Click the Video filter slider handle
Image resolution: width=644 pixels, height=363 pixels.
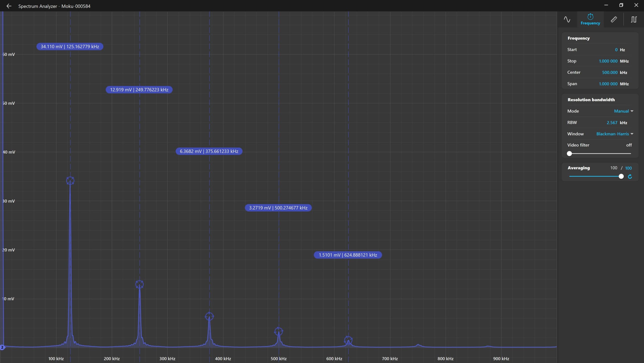pyautogui.click(x=570, y=153)
